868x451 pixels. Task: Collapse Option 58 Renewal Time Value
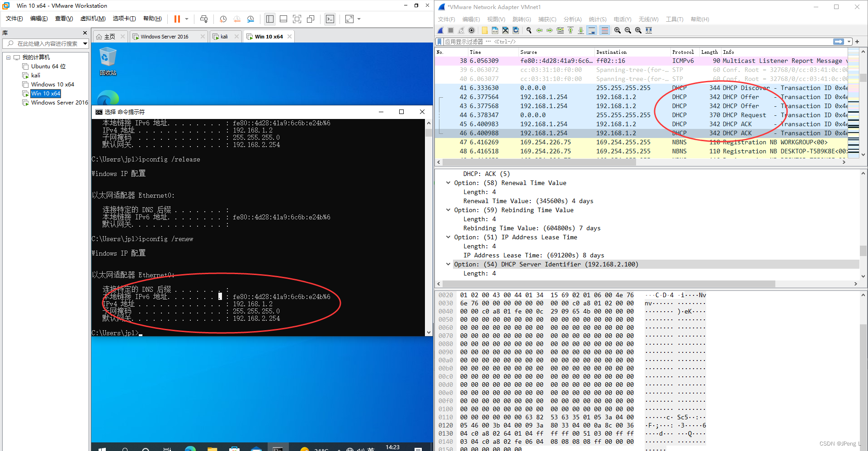pyautogui.click(x=448, y=183)
